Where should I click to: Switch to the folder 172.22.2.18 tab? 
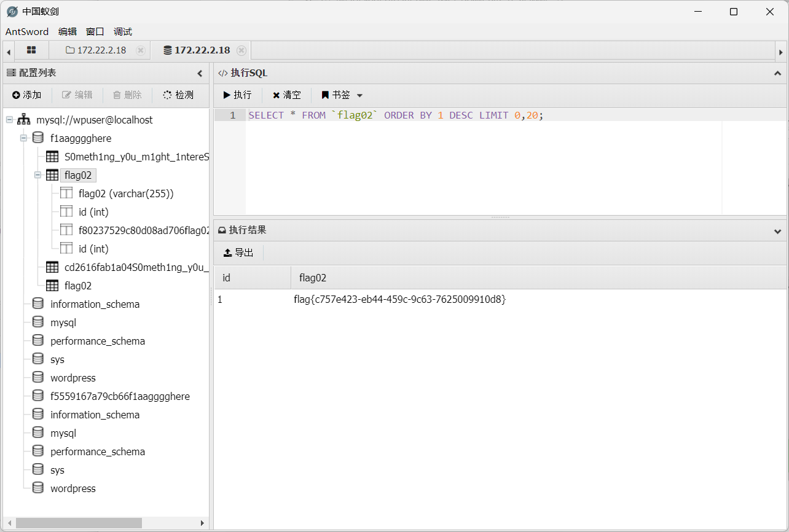click(96, 50)
